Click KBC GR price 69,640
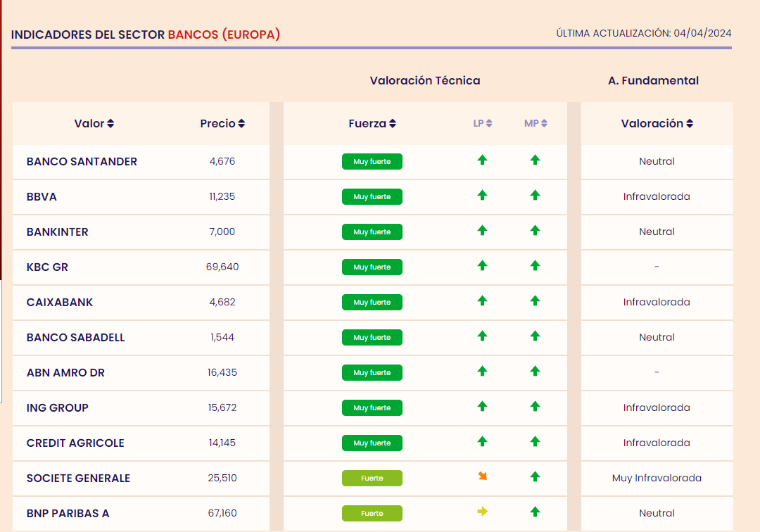 pos(222,267)
